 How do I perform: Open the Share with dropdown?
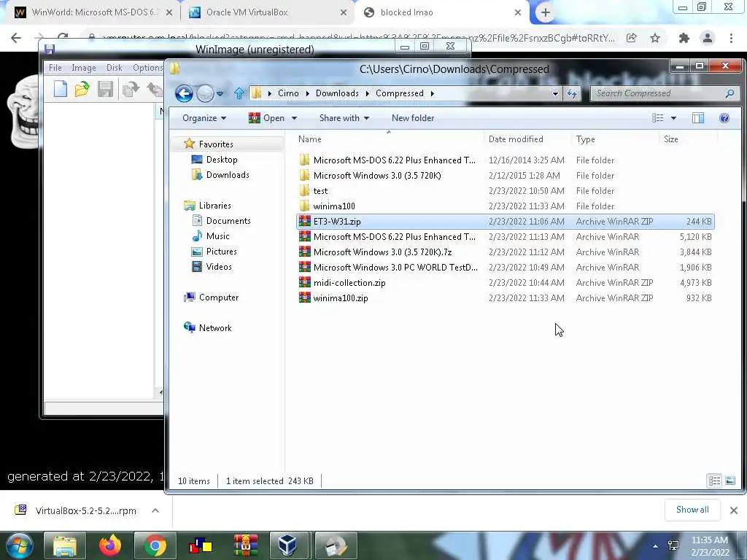point(344,118)
